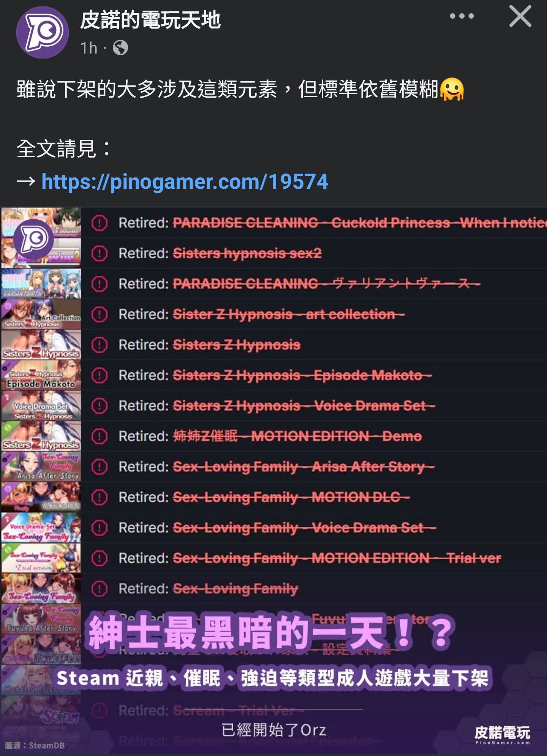Click the Sisters Z Hypnosis Art Collection thumbnail
This screenshot has width=547, height=756.
[41, 314]
